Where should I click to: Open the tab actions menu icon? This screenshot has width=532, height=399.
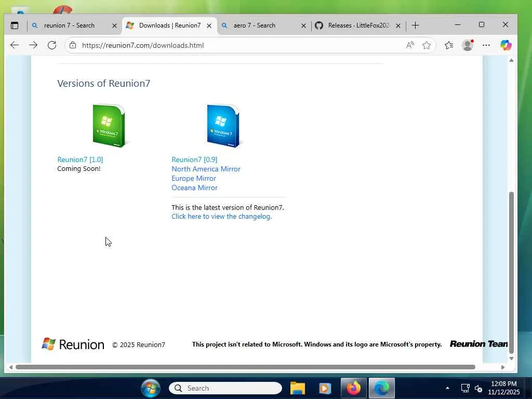coord(15,25)
